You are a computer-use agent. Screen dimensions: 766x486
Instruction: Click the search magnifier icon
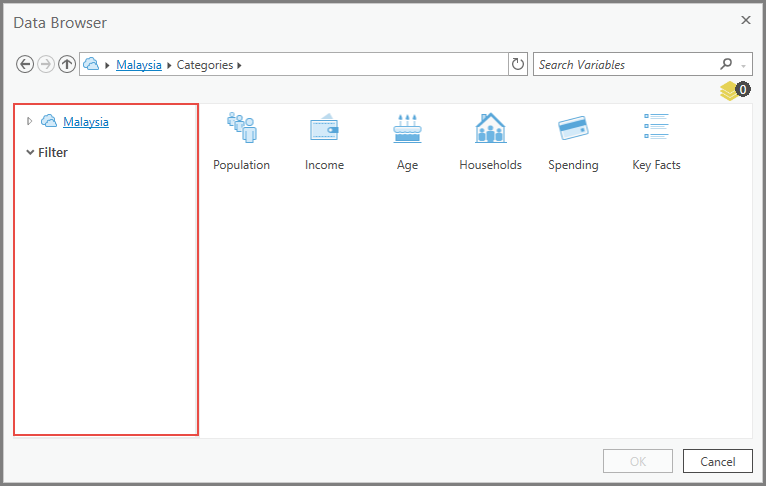[726, 64]
